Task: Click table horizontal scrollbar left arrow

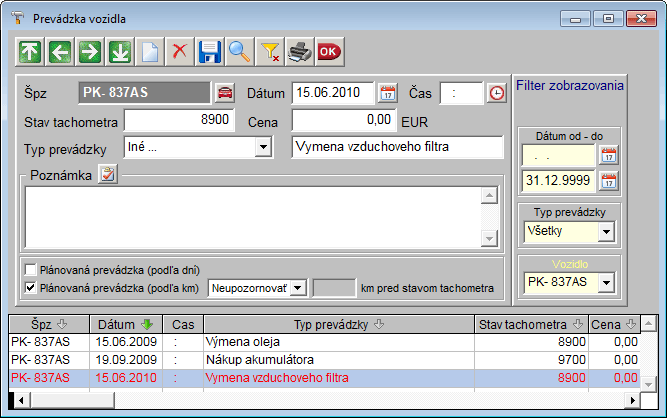Action: [21, 400]
